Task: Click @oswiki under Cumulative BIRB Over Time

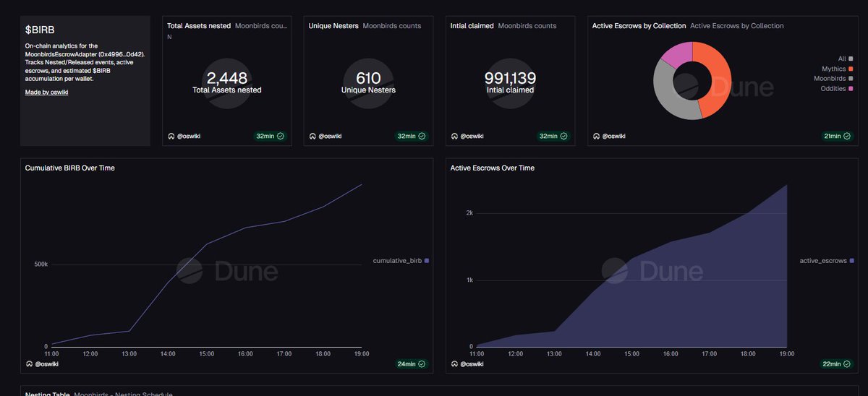Action: tap(46, 363)
